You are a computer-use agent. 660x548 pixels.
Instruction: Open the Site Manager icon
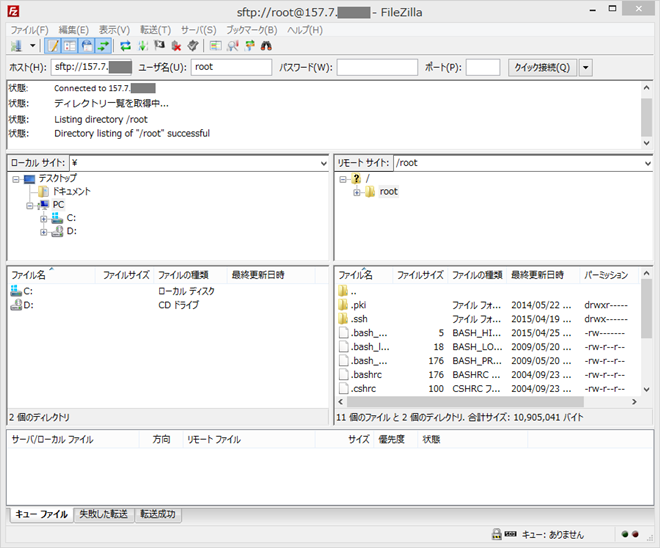coord(16,45)
